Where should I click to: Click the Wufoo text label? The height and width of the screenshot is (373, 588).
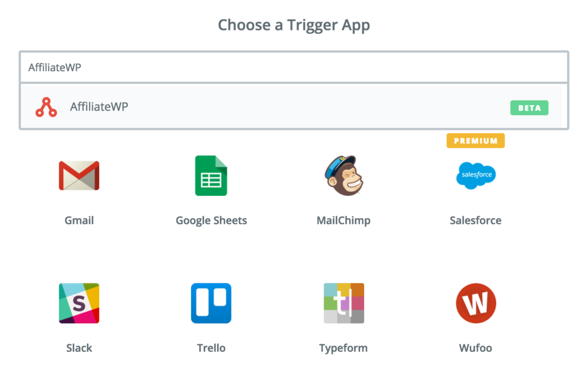pos(475,348)
